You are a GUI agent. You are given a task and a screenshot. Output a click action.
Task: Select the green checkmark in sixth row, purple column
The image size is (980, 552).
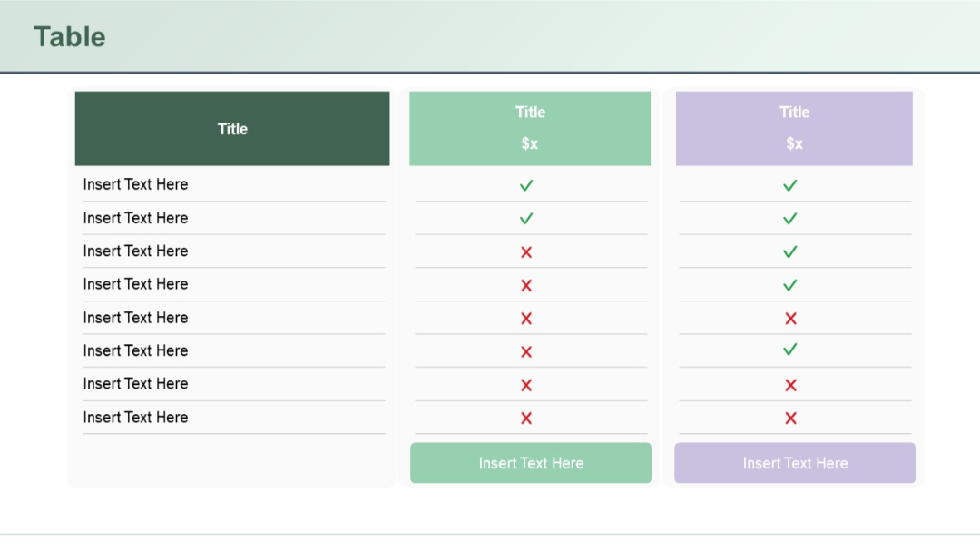click(790, 350)
